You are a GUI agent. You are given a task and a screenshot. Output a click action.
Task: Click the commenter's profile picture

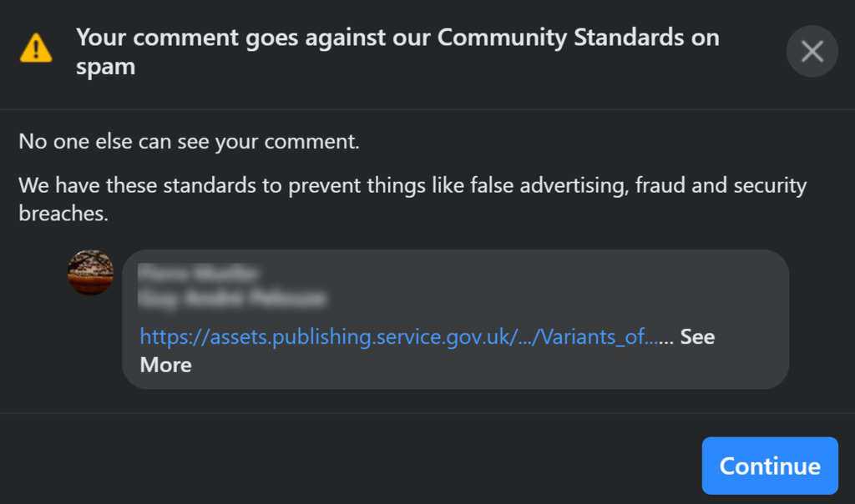[90, 272]
